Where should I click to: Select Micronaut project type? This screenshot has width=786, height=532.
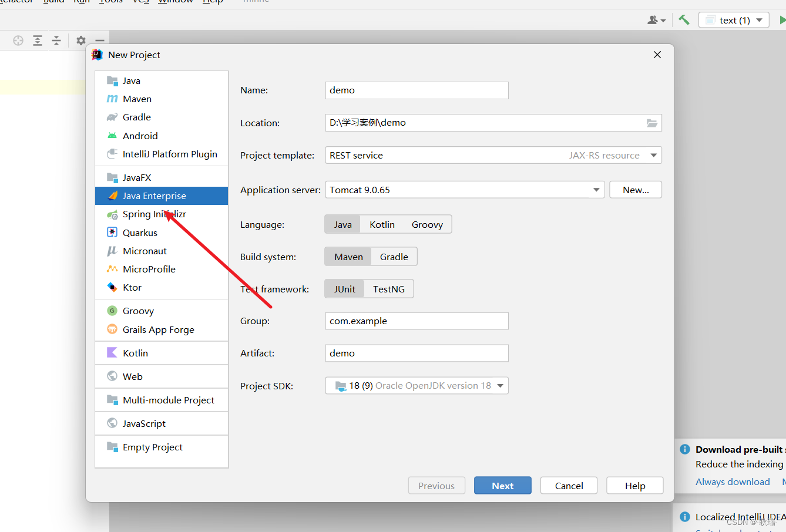pos(162,251)
